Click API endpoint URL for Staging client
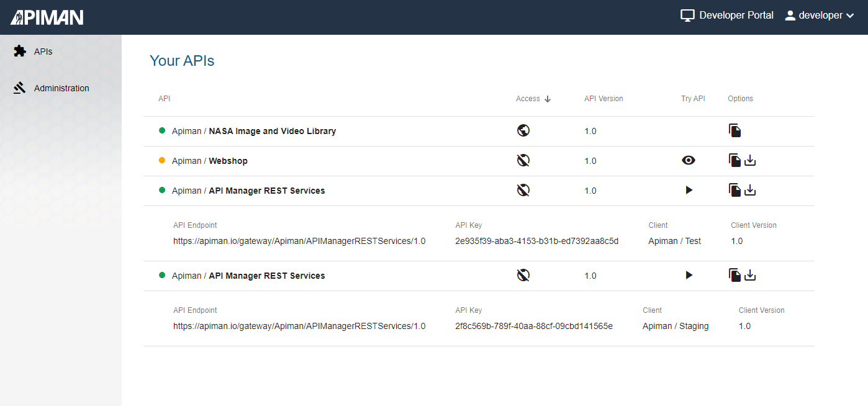The width and height of the screenshot is (868, 406). click(299, 326)
